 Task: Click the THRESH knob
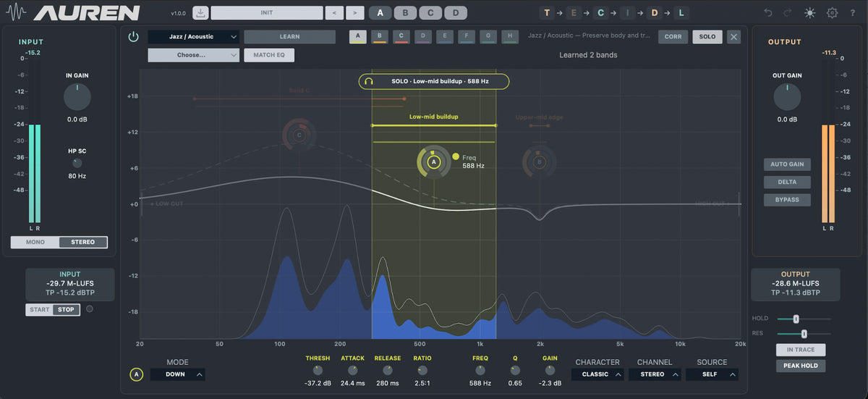318,370
